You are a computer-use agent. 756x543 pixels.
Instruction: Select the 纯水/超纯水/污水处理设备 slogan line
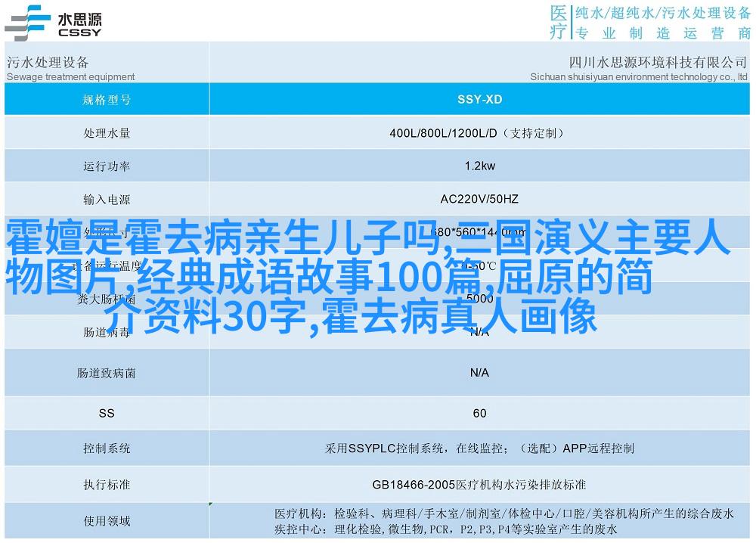click(x=663, y=13)
